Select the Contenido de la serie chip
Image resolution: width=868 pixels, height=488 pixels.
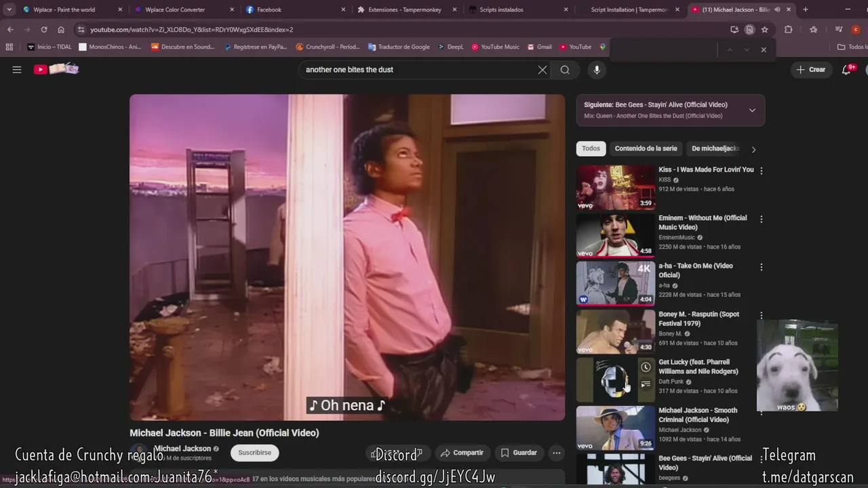[x=646, y=148]
